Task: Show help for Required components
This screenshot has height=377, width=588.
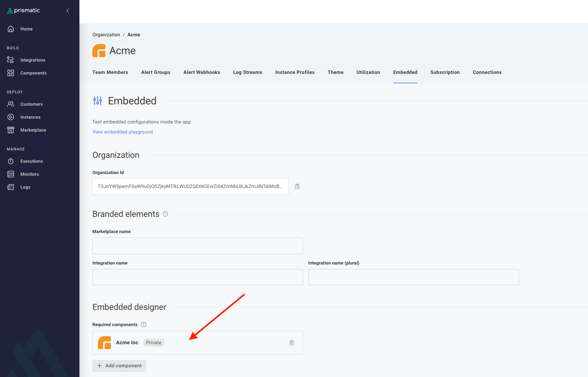Action: [x=143, y=324]
